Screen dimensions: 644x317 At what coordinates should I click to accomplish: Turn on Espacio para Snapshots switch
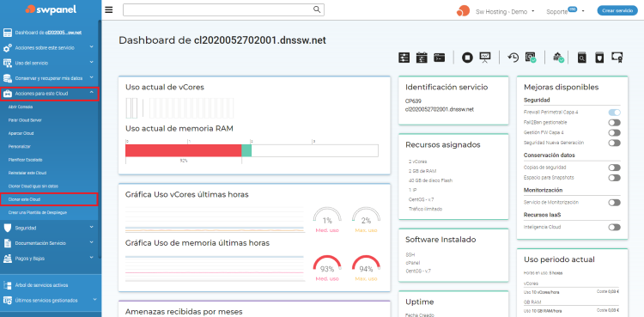pyautogui.click(x=615, y=178)
